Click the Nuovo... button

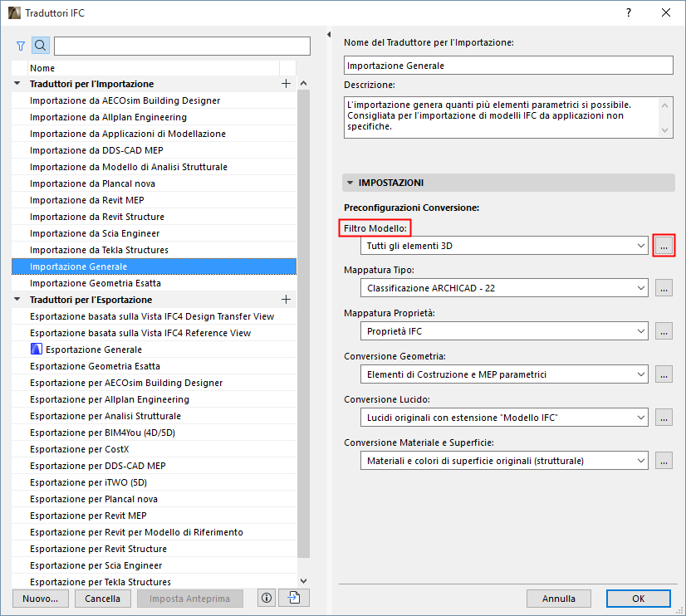(40, 599)
